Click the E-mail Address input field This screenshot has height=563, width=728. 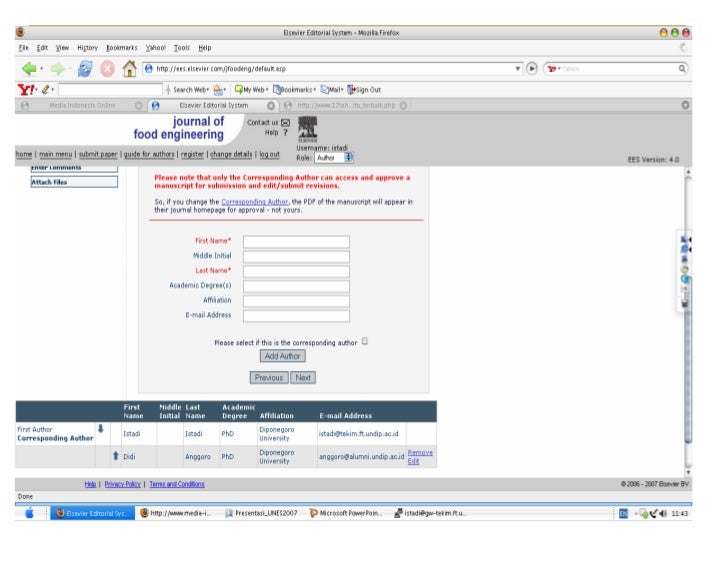pyautogui.click(x=296, y=316)
